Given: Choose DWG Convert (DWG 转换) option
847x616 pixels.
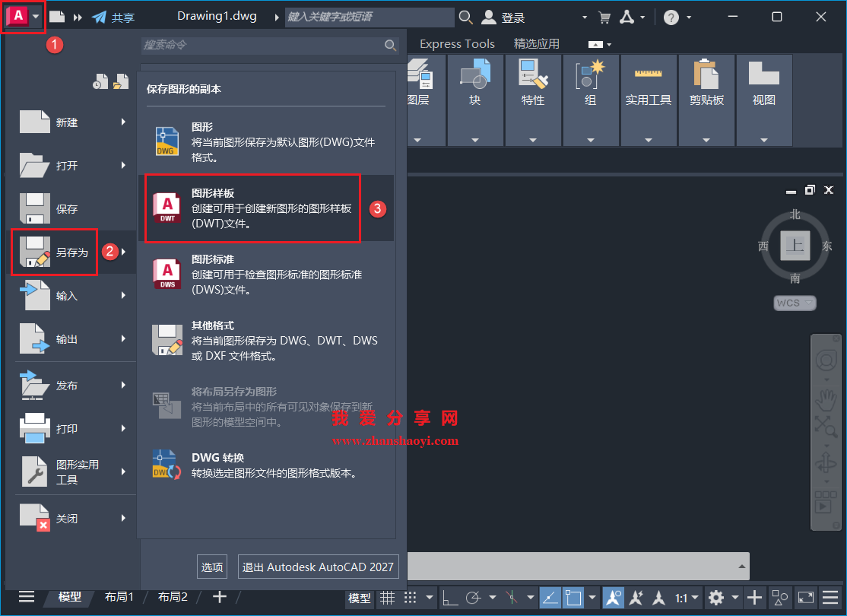Looking at the screenshot, I should click(266, 465).
